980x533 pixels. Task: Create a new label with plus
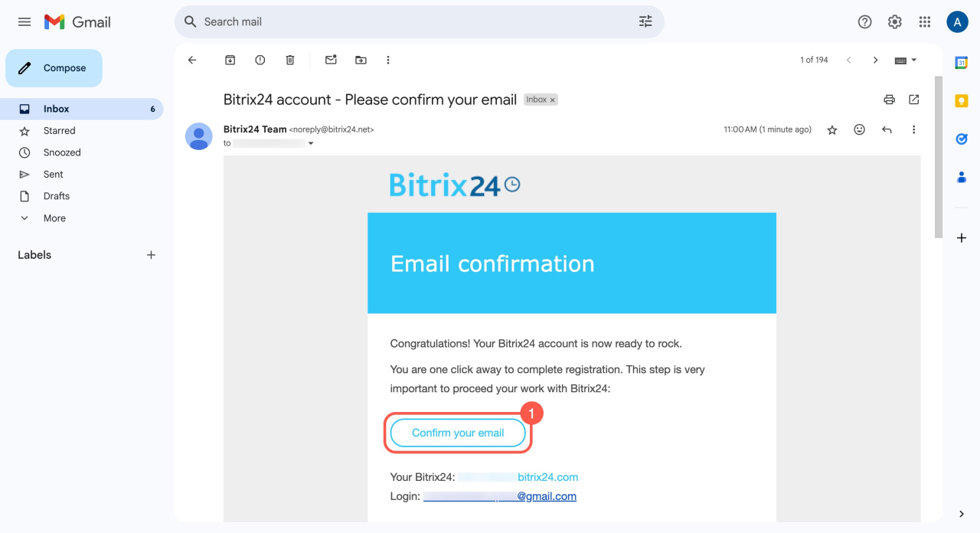[151, 255]
